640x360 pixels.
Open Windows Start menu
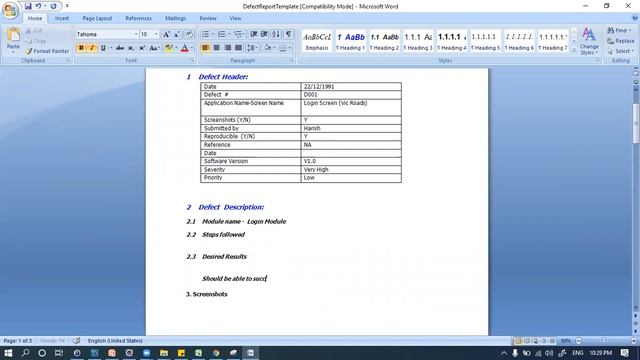coord(8,353)
